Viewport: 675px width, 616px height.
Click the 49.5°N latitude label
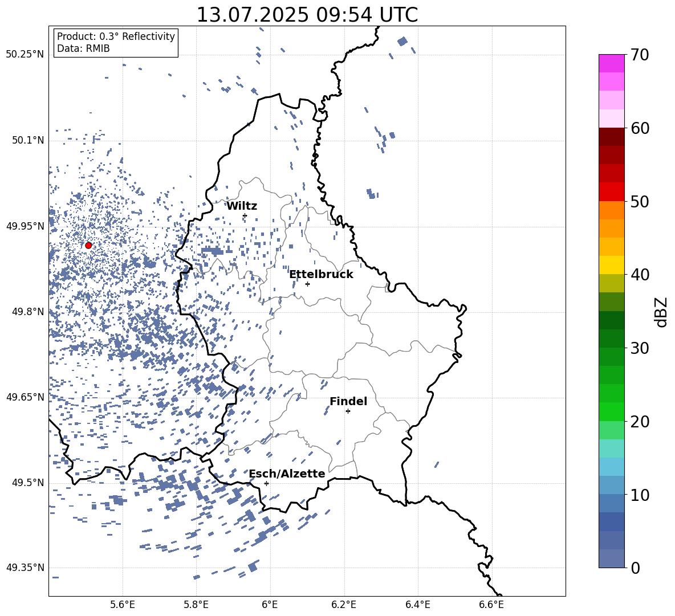tap(28, 482)
